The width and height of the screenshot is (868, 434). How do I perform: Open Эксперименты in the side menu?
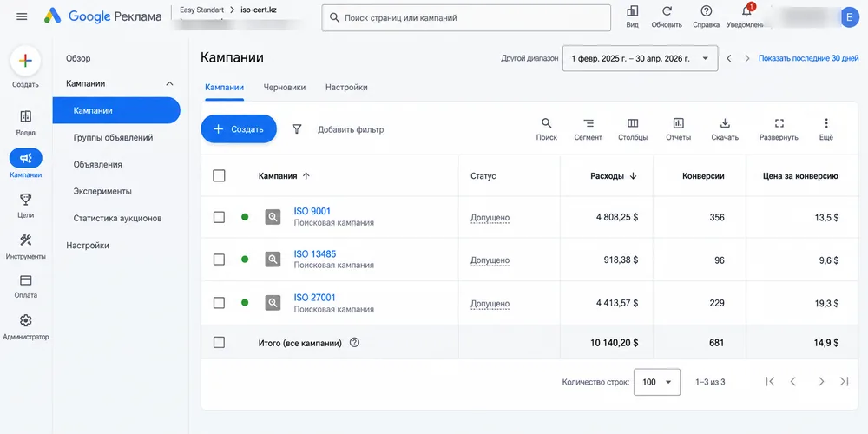tap(102, 191)
